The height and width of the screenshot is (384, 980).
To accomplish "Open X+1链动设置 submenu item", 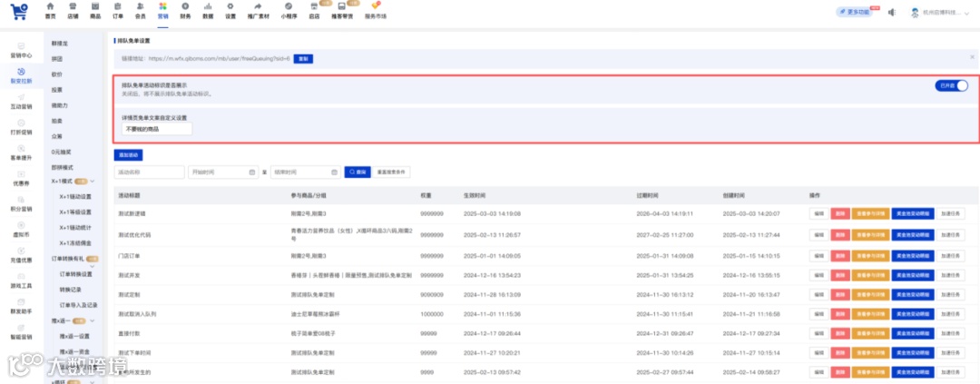I will 75,196.
